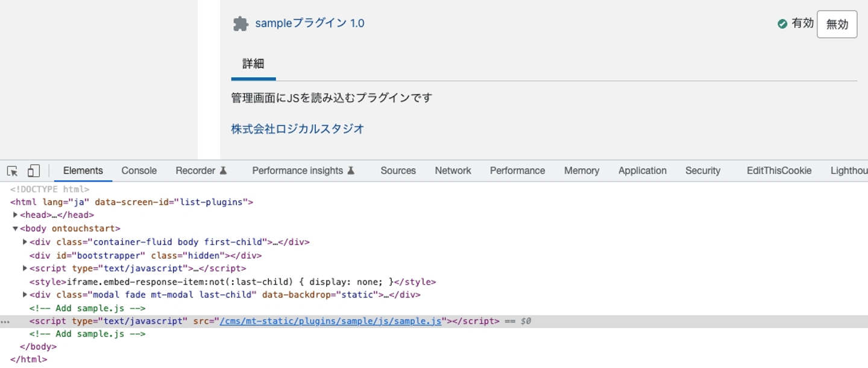
Task: Click the sample plugin puzzle piece icon
Action: point(241,24)
